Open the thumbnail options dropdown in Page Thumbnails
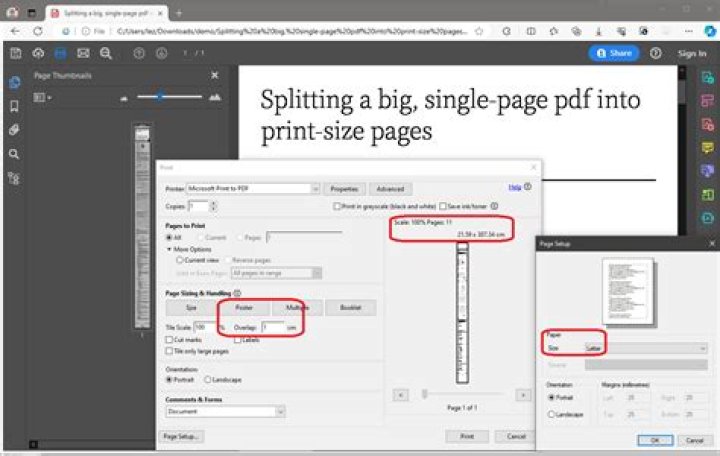 42,97
